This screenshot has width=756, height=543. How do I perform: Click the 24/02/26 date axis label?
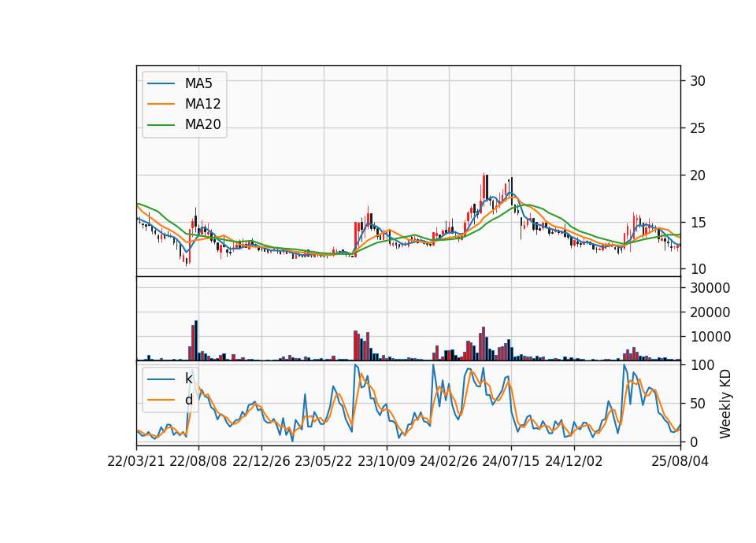pyautogui.click(x=449, y=462)
